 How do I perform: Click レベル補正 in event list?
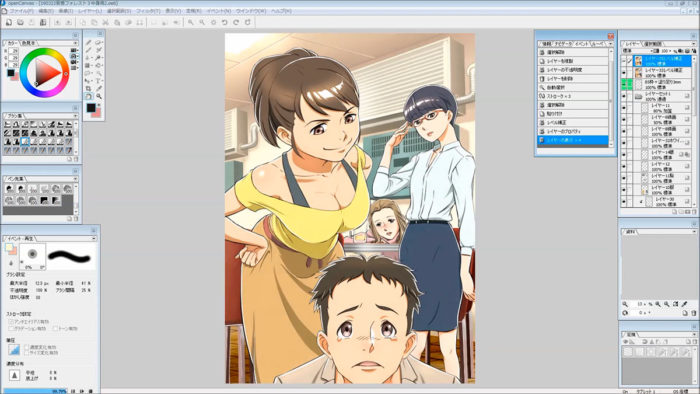[x=573, y=122]
